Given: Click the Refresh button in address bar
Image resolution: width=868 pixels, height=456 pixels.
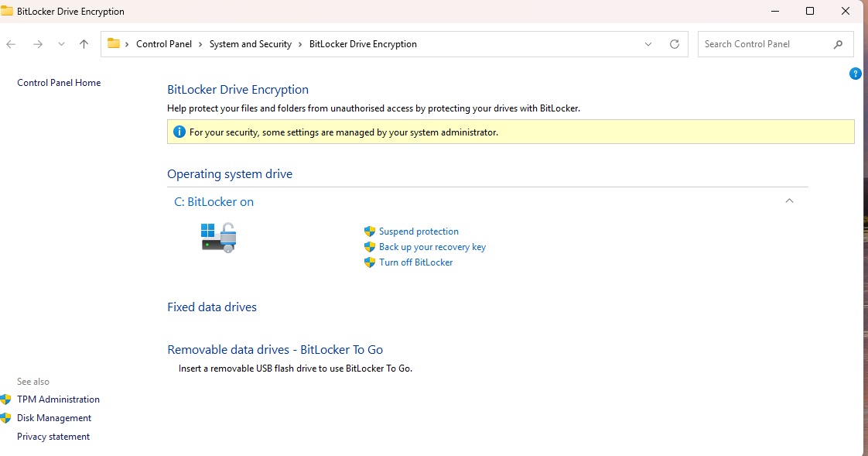Looking at the screenshot, I should tap(674, 44).
